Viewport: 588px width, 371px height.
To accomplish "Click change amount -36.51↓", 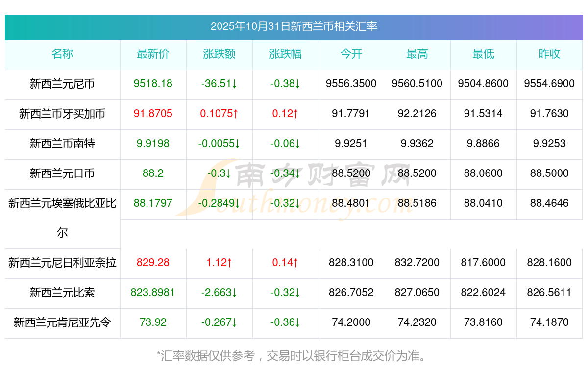I will [x=219, y=84].
